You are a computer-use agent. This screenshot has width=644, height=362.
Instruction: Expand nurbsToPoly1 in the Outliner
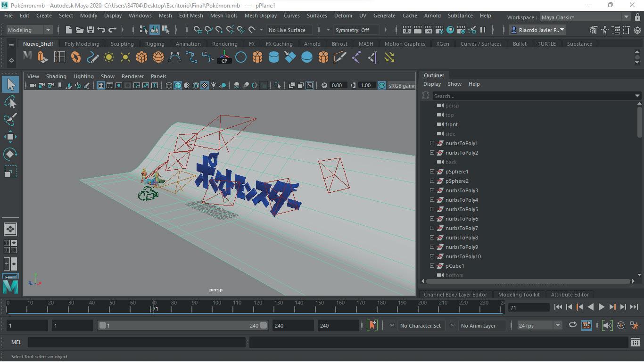coord(432,143)
